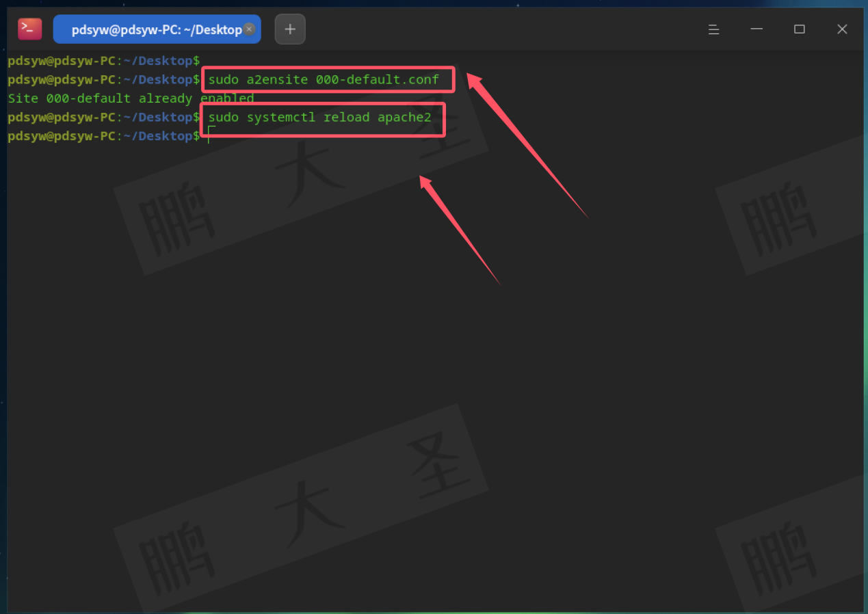Screen dimensions: 868x614
Task: Click the prompt before the systemctl reload command
Action: coord(104,117)
